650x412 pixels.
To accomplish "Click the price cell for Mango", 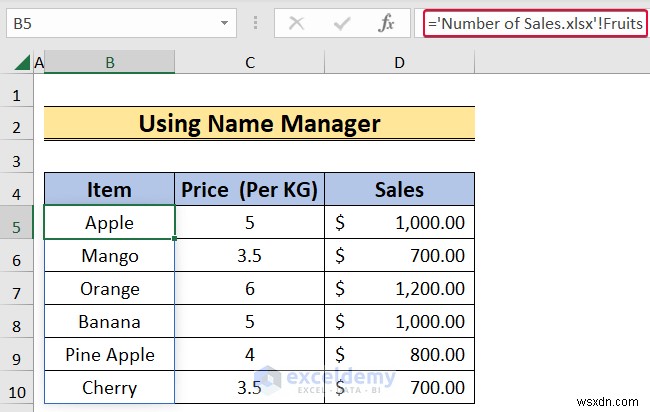I will [250, 255].
